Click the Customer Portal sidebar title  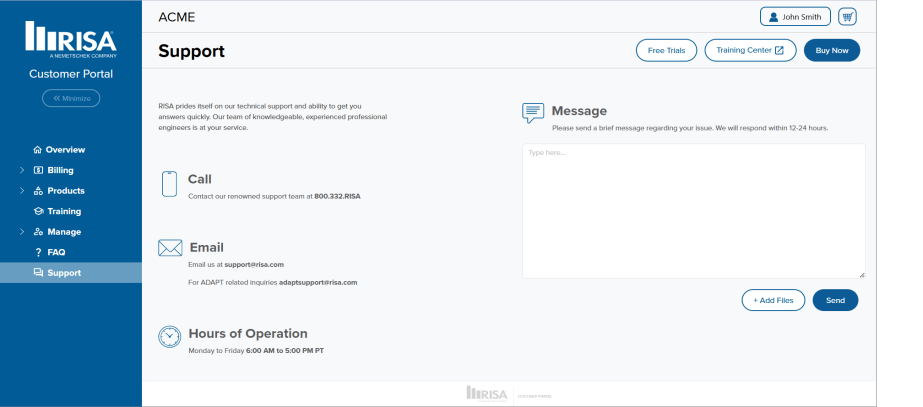71,74
